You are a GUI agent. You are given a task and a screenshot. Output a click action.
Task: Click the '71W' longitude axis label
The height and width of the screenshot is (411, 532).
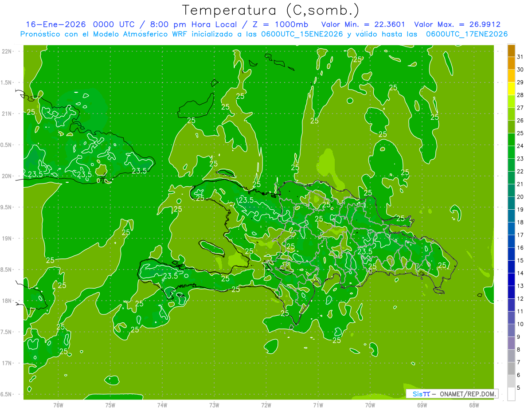318,405
